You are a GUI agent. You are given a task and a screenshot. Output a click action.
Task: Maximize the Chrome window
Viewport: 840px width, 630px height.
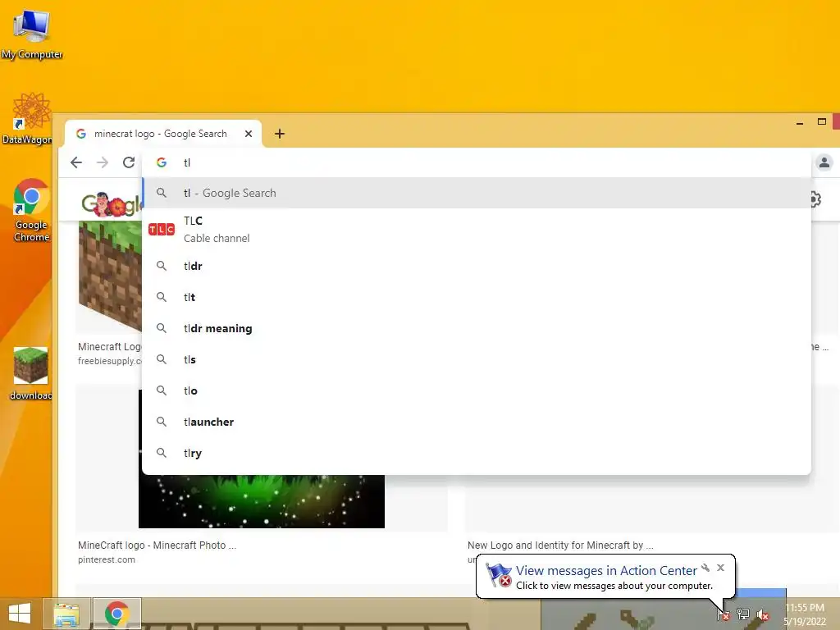click(x=822, y=121)
